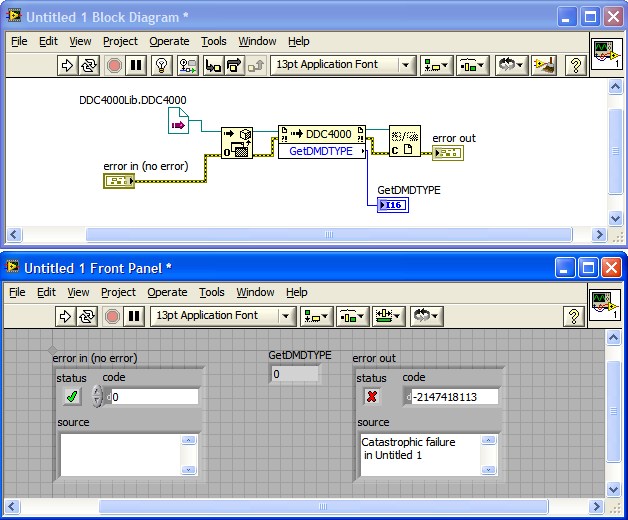This screenshot has height=520, width=628.
Task: Select Close Reference node on diagram
Action: click(x=405, y=141)
